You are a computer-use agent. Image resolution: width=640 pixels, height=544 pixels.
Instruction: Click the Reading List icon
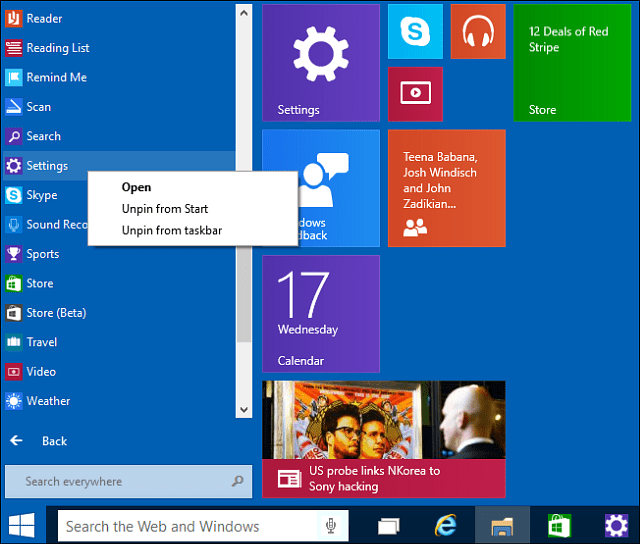coord(13,48)
